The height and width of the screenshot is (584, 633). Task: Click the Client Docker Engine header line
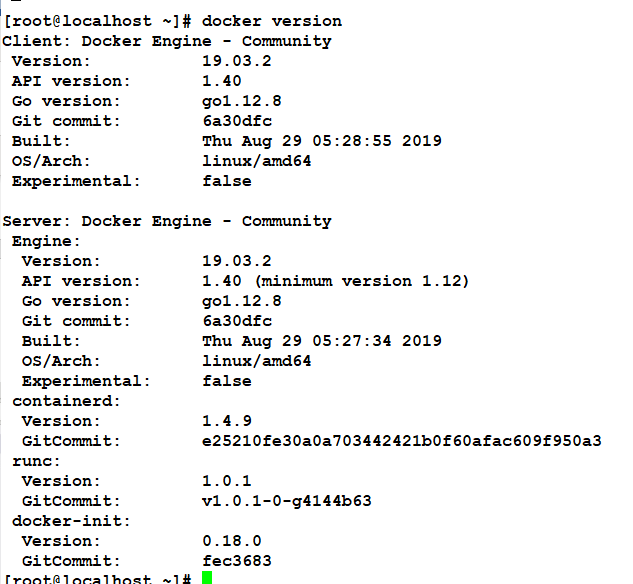pyautogui.click(x=167, y=41)
